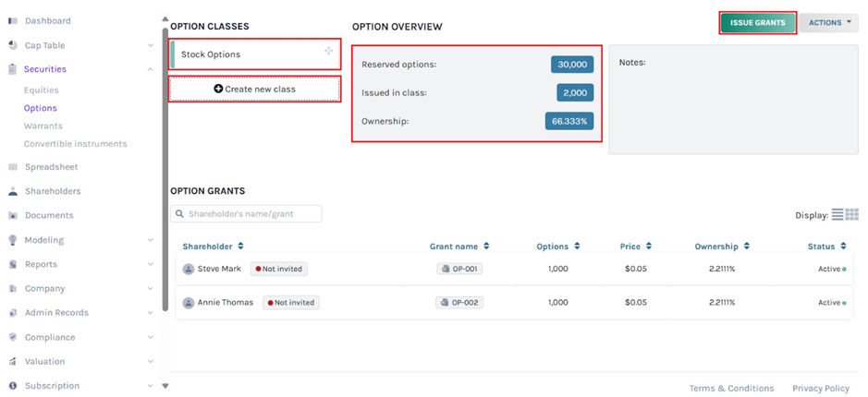Click the Cap Table pie chart icon

click(13, 45)
